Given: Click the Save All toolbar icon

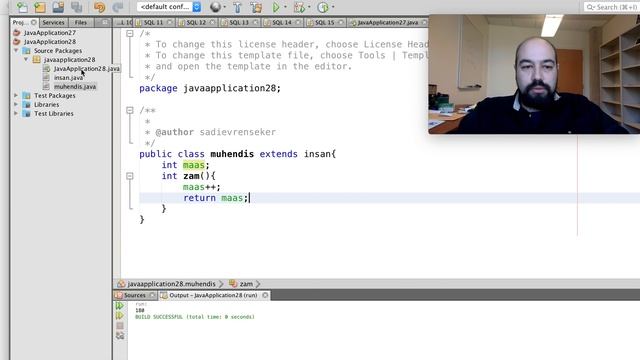Looking at the screenshot, I should [76, 7].
